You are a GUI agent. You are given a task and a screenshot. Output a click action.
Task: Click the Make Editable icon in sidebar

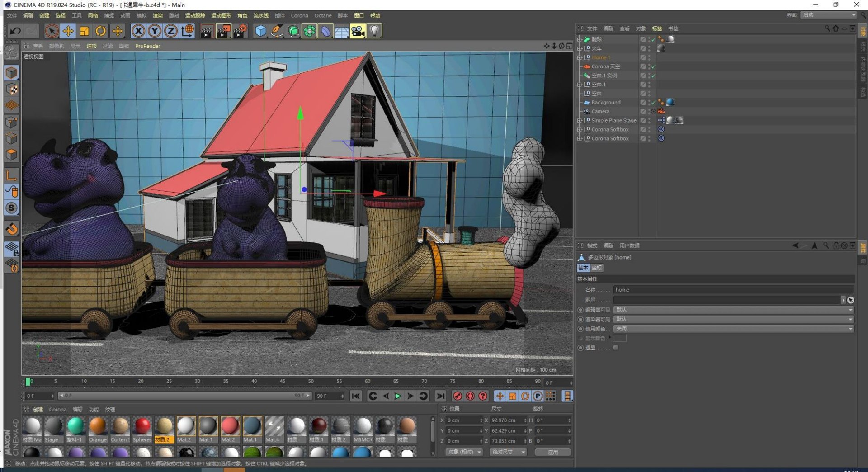[x=12, y=53]
